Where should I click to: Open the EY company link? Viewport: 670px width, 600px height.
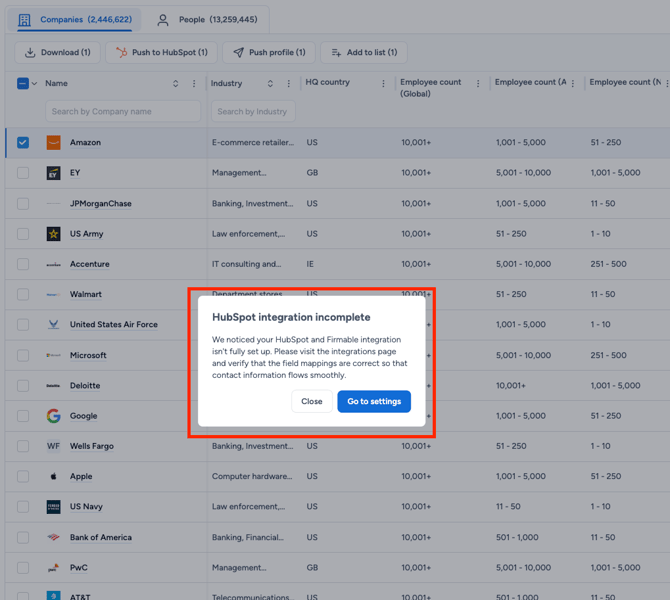[x=75, y=173]
